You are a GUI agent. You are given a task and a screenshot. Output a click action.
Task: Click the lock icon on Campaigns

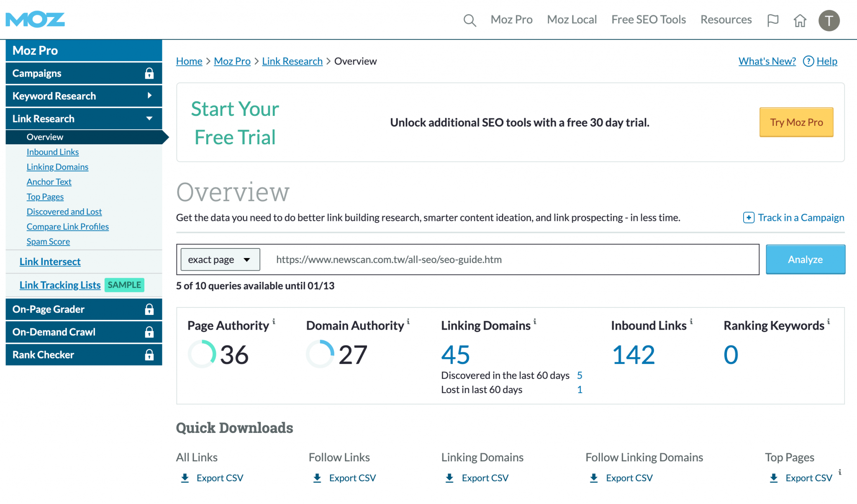pyautogui.click(x=149, y=73)
